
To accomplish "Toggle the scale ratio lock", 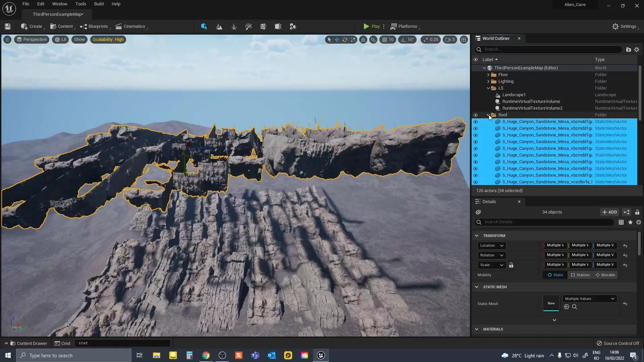I will point(511,265).
